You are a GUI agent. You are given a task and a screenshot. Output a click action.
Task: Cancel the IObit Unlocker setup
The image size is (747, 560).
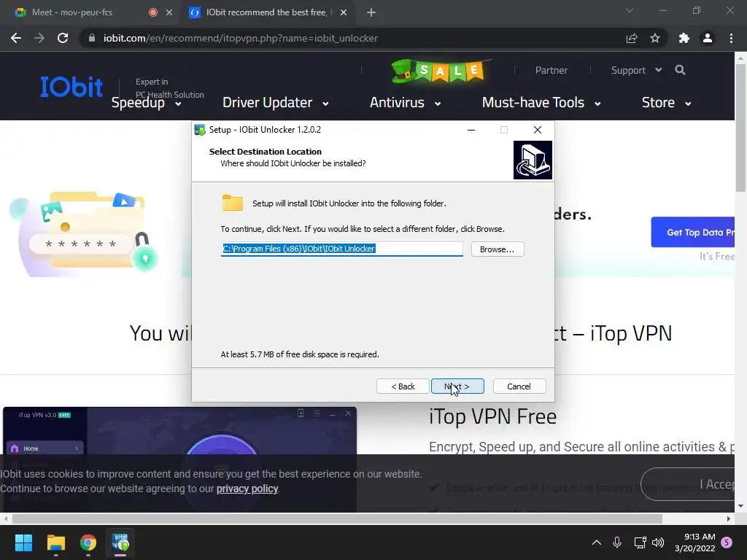pos(519,386)
